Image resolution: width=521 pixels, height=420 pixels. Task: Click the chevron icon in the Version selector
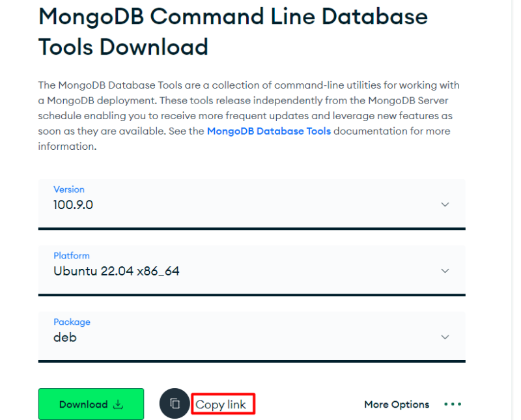point(445,204)
